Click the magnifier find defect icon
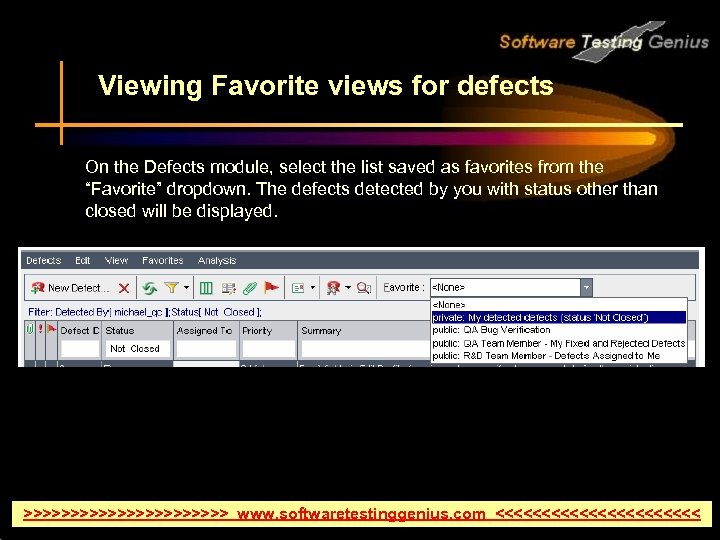 point(364,288)
